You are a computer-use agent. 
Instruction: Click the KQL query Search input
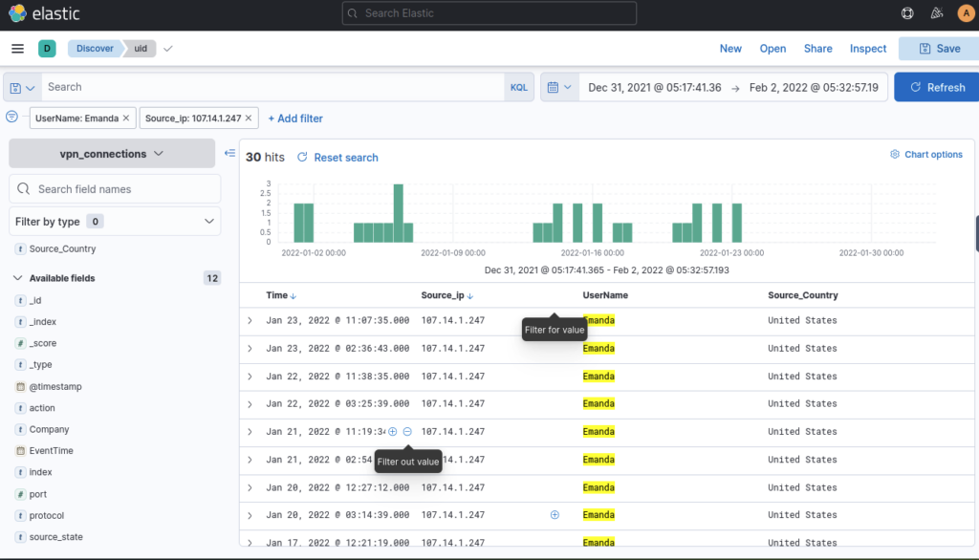pos(272,87)
